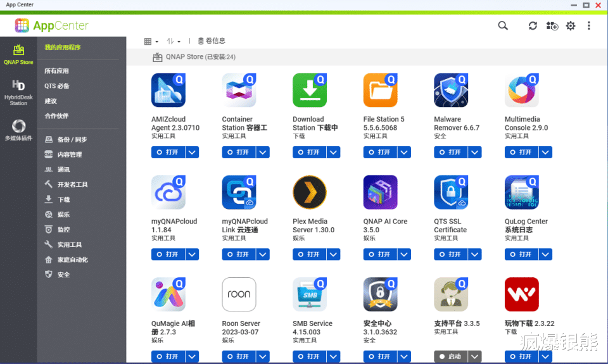This screenshot has height=364, width=608.
Task: Click the Malware Remover app icon
Action: (451, 90)
